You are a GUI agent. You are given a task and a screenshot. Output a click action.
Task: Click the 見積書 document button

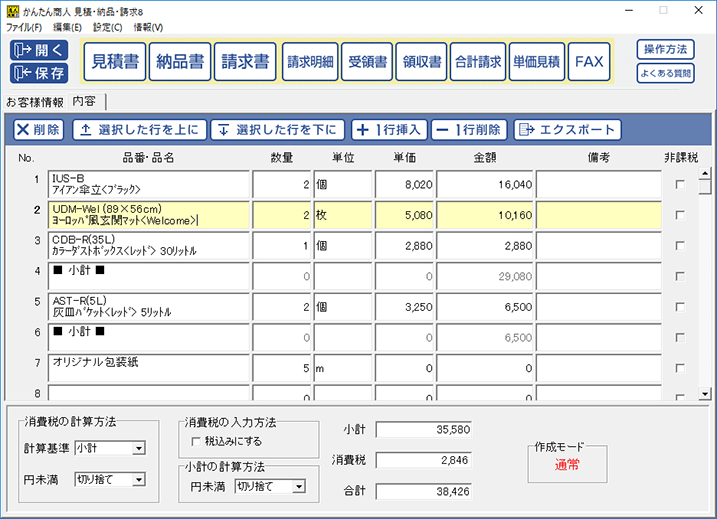[114, 61]
